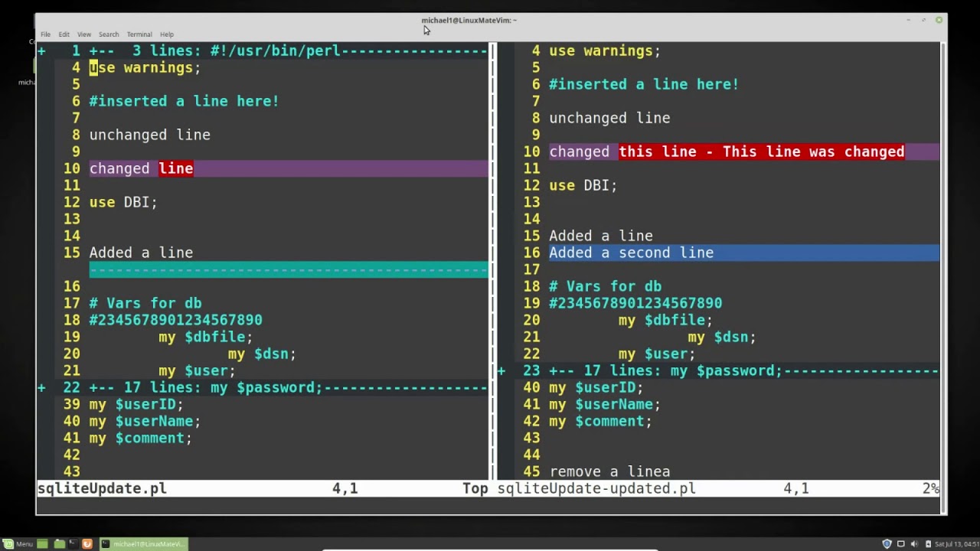
Task: Click 'use DBI;' in left pane
Action: (123, 203)
